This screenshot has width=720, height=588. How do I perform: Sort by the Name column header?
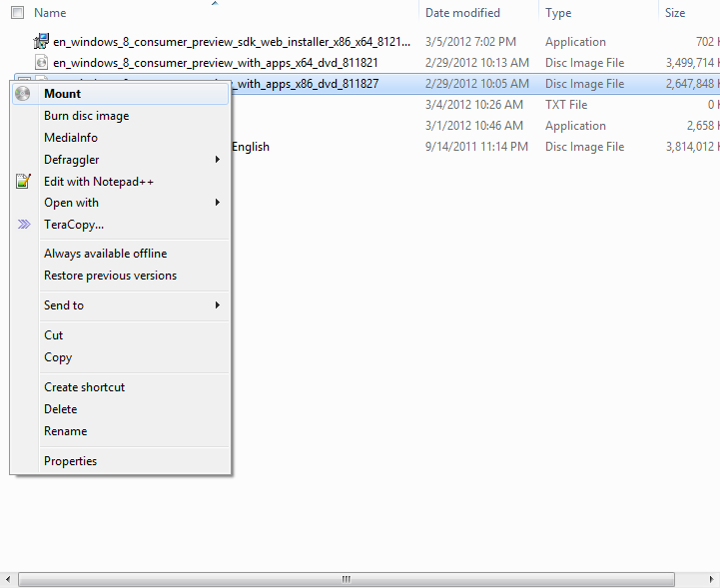pos(50,13)
